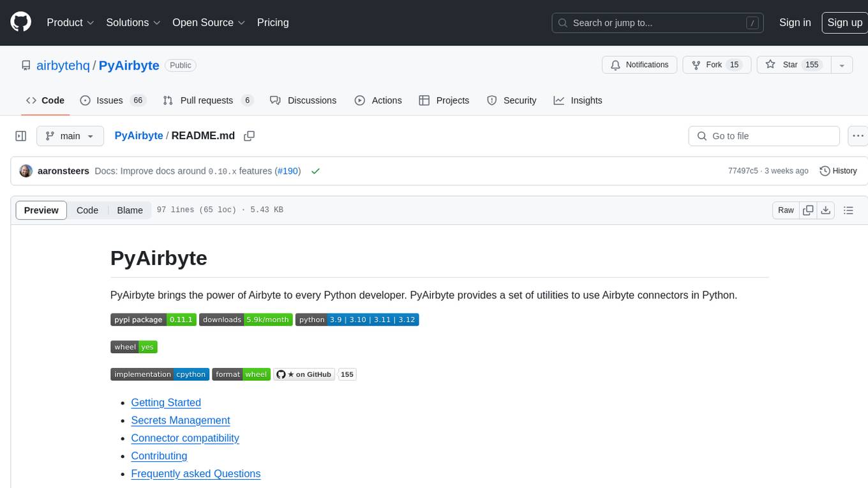Image resolution: width=868 pixels, height=488 pixels.
Task: Click the 155 star count badge
Action: [347, 374]
